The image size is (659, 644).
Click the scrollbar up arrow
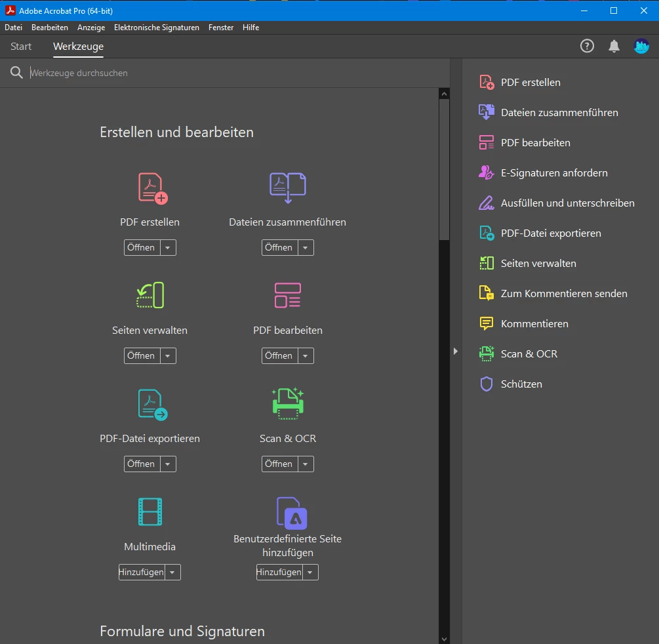point(444,94)
